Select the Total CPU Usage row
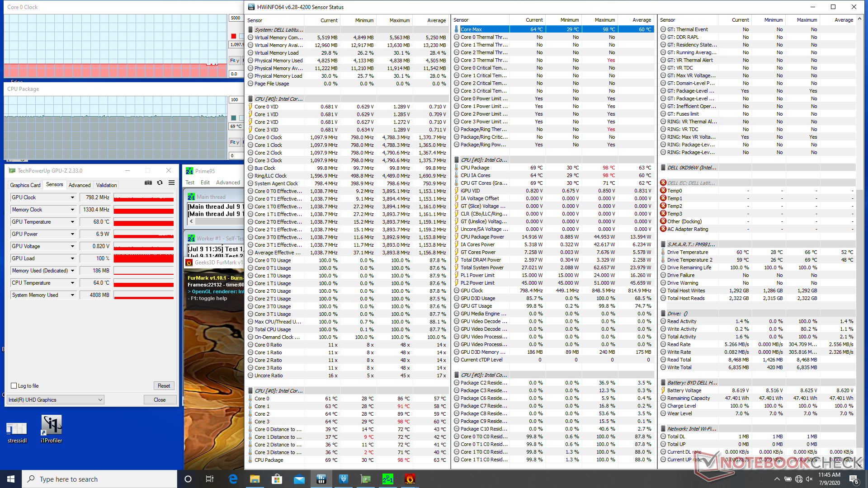This screenshot has width=868, height=488. click(x=347, y=329)
